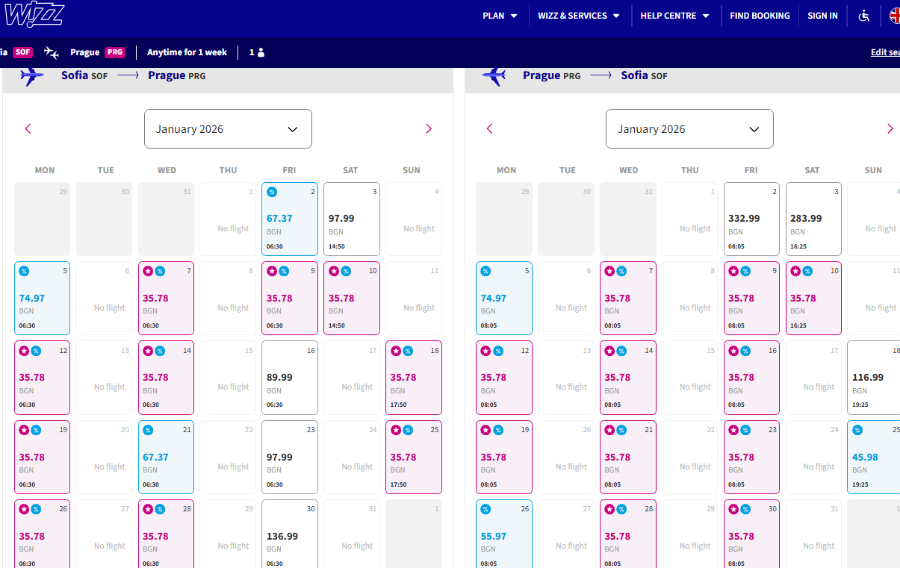Select Sofia–Prague January 5 at 74.97 BGN

tap(42, 298)
